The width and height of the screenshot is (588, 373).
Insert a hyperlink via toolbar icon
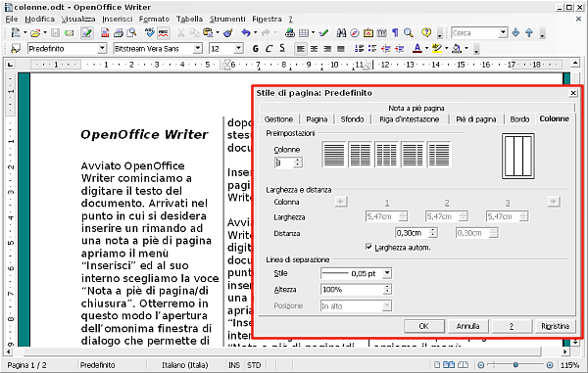tap(289, 33)
